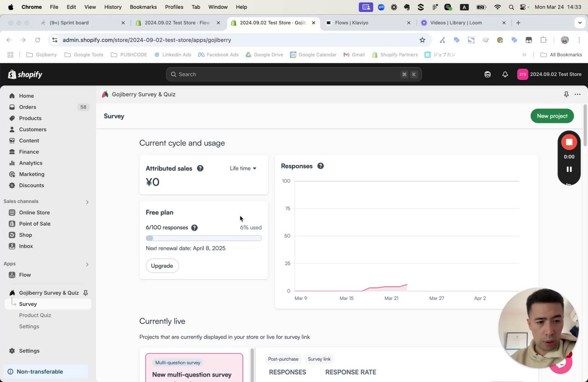This screenshot has height=382, width=588.
Task: Open Analytics in the sidebar
Action: click(x=31, y=163)
